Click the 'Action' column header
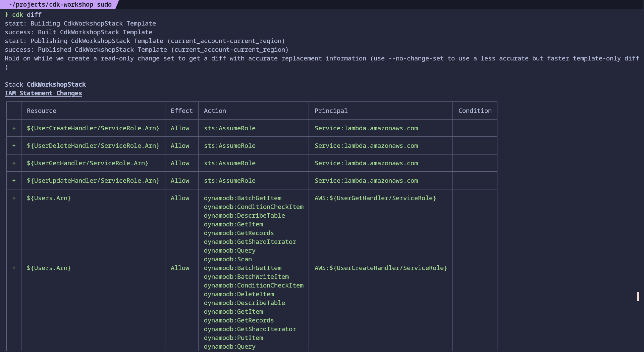644x352 pixels. 215,111
